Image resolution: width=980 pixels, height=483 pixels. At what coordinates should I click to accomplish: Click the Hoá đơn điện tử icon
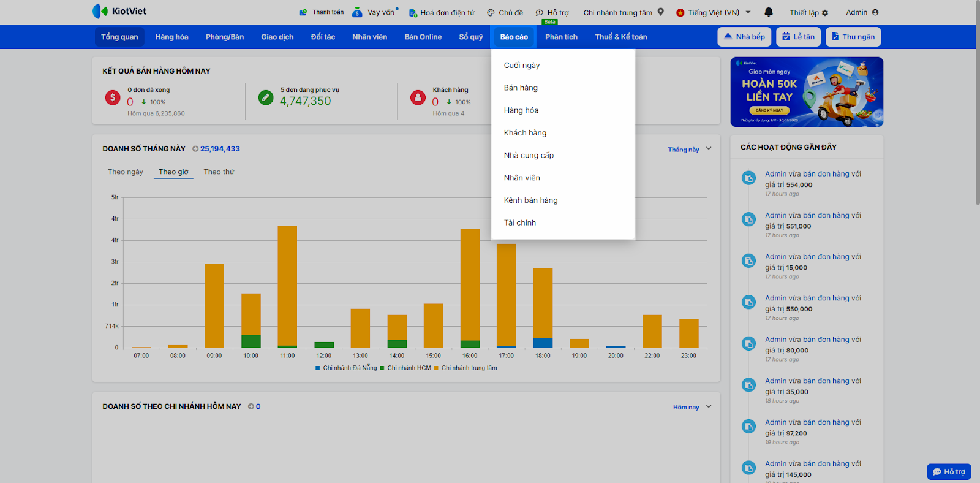tap(413, 13)
